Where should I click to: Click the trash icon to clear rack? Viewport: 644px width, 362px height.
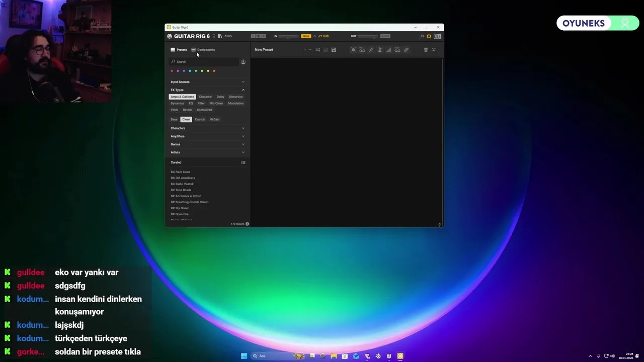click(x=426, y=50)
